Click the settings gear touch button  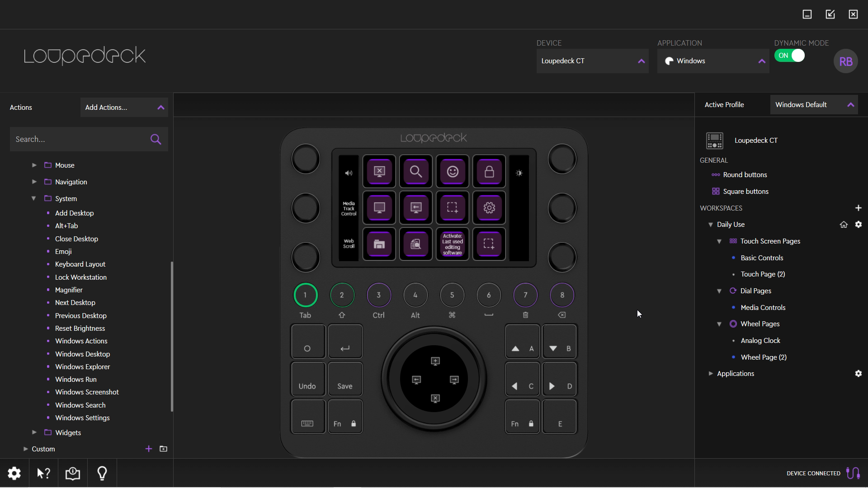(x=489, y=208)
